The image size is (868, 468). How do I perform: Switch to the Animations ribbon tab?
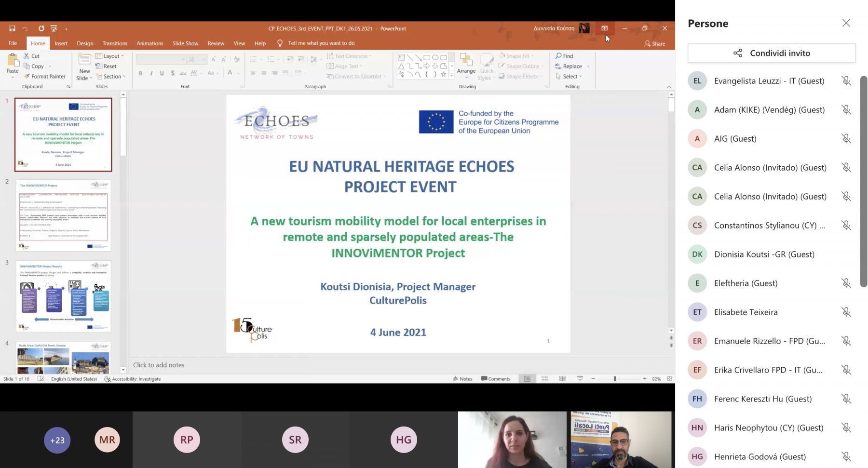(x=150, y=43)
